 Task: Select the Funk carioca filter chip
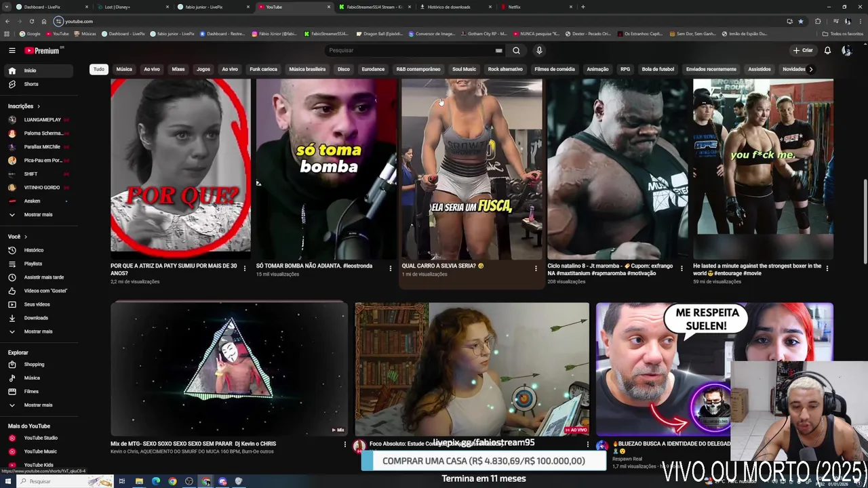263,69
